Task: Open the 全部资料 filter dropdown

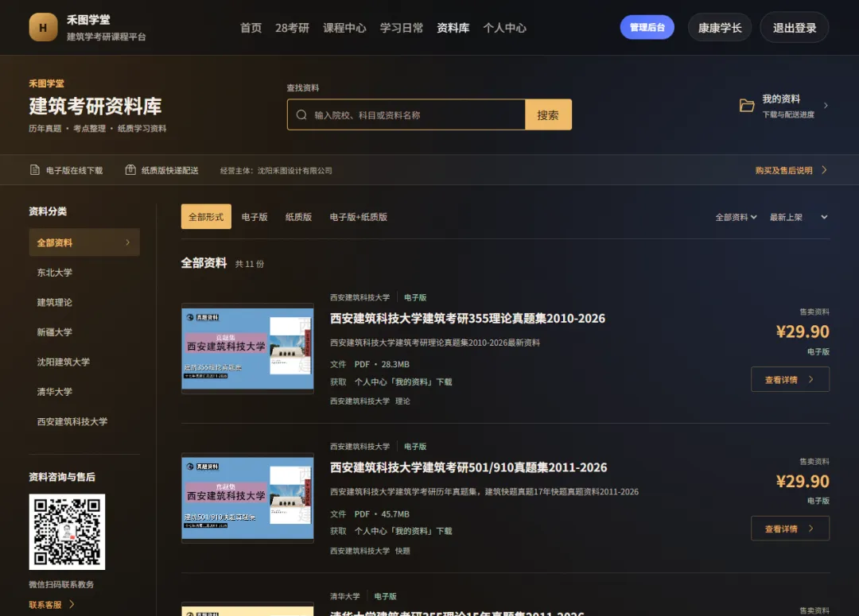Action: pyautogui.click(x=736, y=217)
